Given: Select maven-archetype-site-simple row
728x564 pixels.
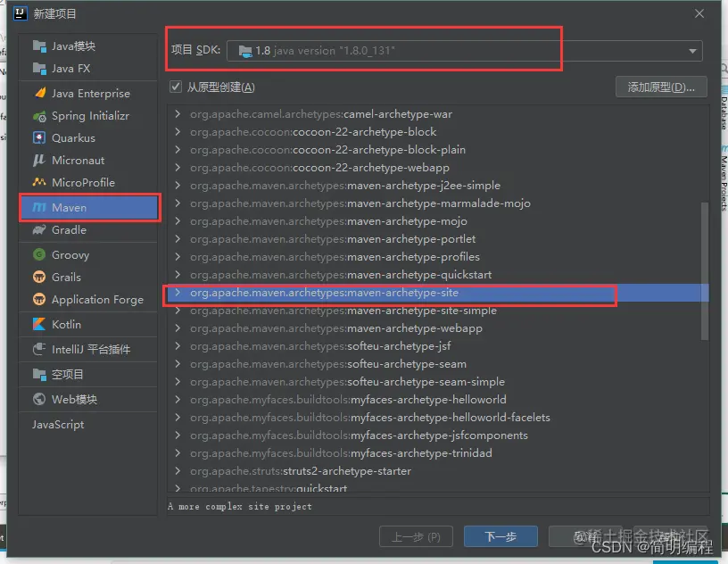Looking at the screenshot, I should coord(438,311).
